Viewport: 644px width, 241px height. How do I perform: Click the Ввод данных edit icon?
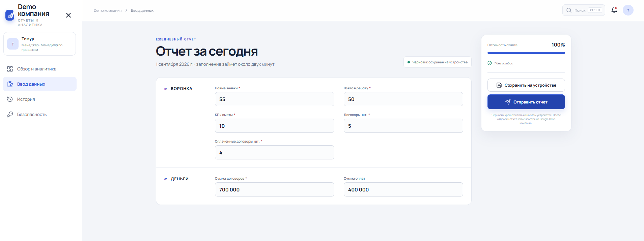10,84
